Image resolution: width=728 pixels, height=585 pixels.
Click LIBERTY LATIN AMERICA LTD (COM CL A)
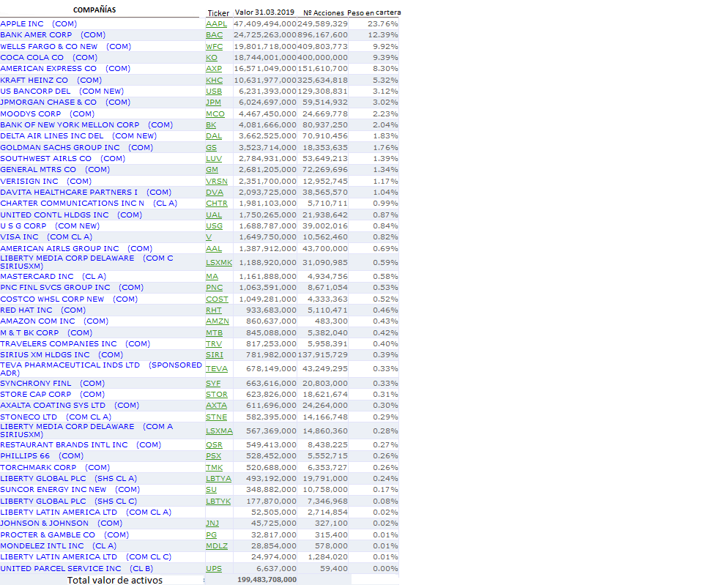[x=86, y=512]
